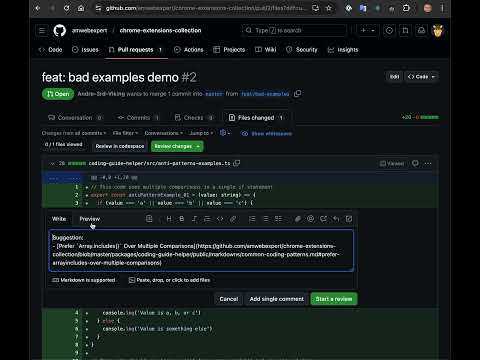Add heading formatting to comment
The width and height of the screenshot is (480, 360).
tap(169, 219)
